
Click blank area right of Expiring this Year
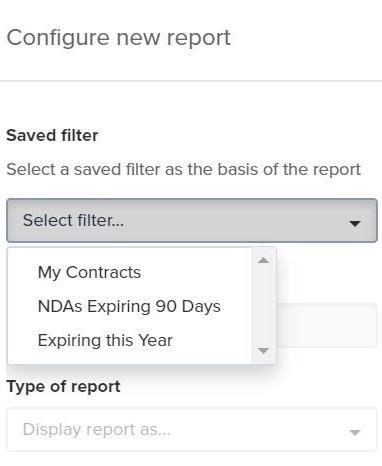tap(212, 340)
